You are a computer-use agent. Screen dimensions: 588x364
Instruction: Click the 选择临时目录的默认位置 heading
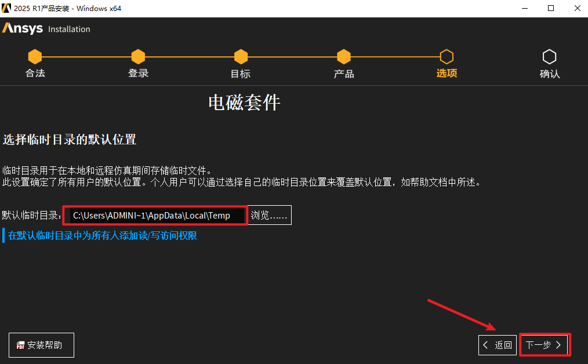tap(70, 140)
